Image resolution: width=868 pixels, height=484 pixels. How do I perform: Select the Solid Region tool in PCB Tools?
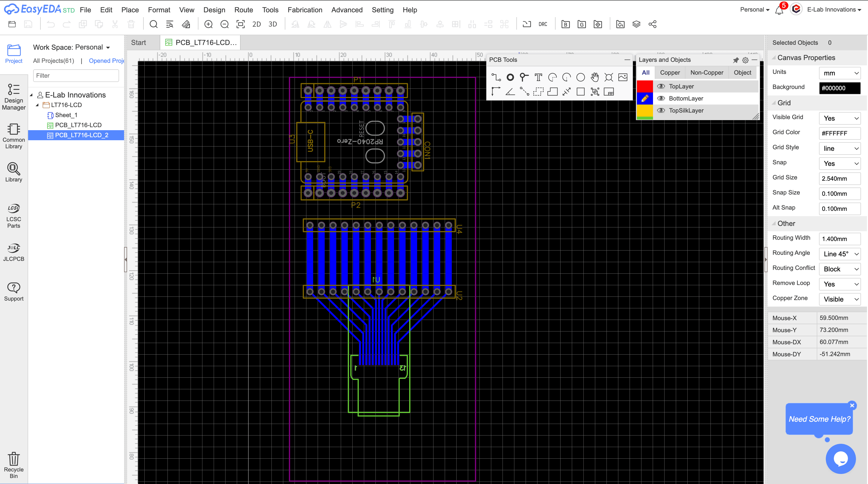tap(552, 91)
